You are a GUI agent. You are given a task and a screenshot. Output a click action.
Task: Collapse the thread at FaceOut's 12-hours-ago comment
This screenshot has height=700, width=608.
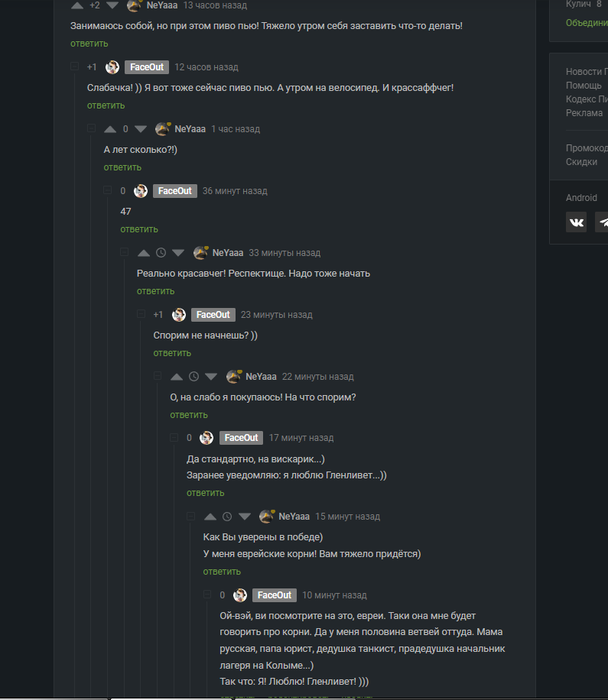click(75, 66)
